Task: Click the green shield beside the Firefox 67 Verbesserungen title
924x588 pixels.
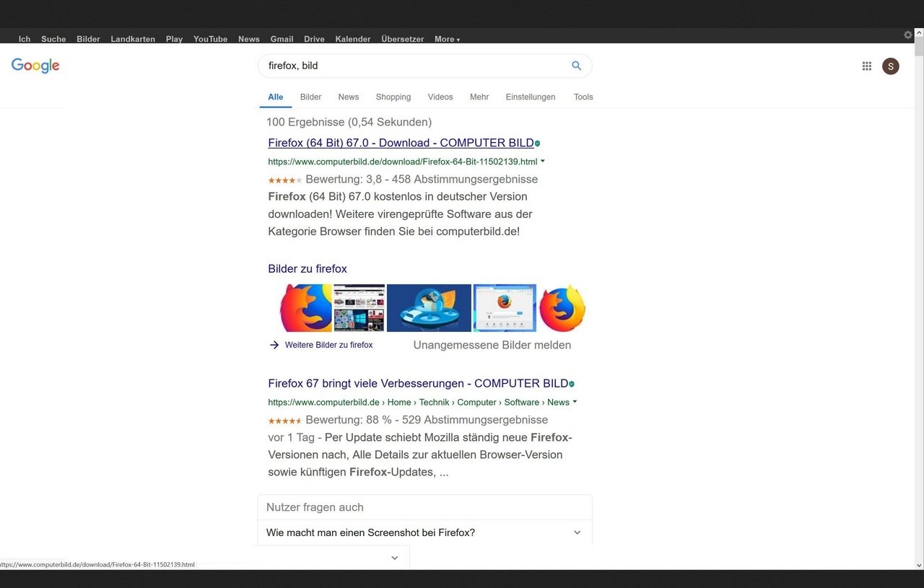Action: (x=572, y=384)
